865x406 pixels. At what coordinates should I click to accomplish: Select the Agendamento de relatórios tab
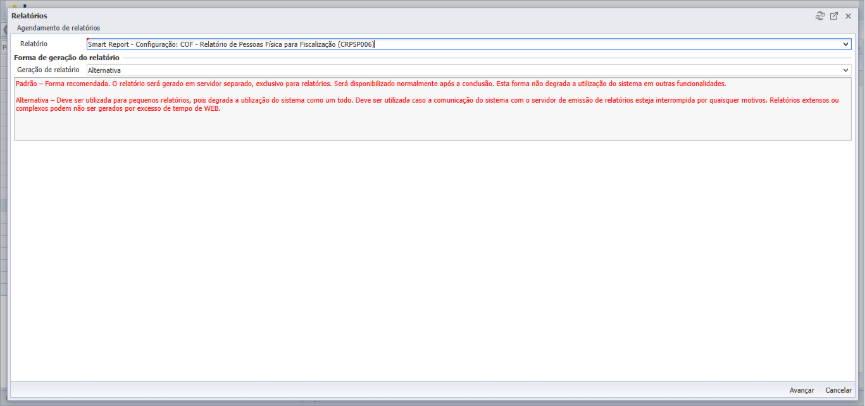tap(58, 28)
